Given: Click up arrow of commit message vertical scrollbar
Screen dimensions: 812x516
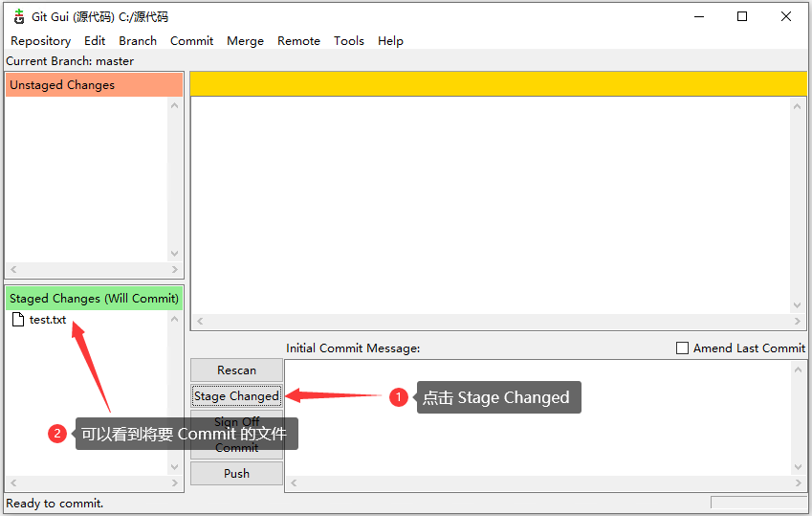Looking at the screenshot, I should coord(798,370).
